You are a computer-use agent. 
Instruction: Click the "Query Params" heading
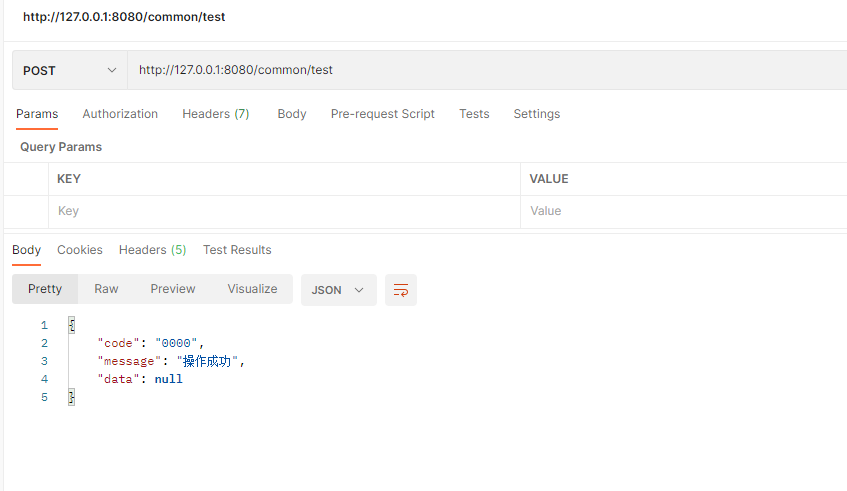coord(61,147)
